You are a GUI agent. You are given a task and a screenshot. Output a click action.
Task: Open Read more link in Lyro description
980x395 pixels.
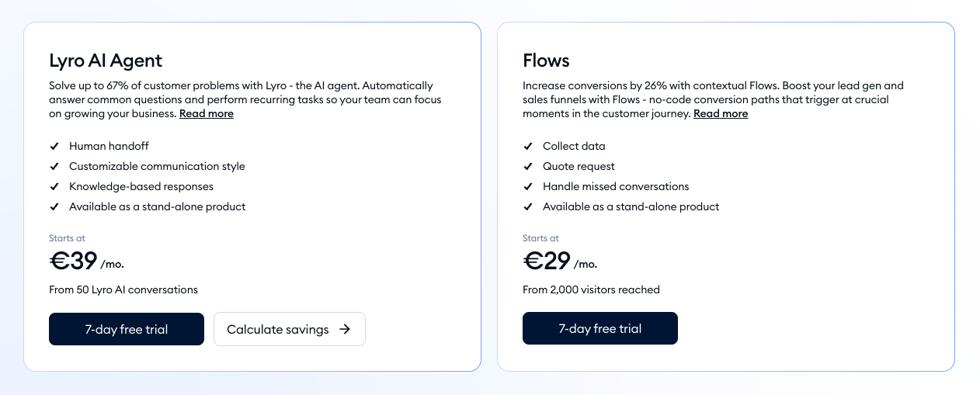[x=207, y=114]
